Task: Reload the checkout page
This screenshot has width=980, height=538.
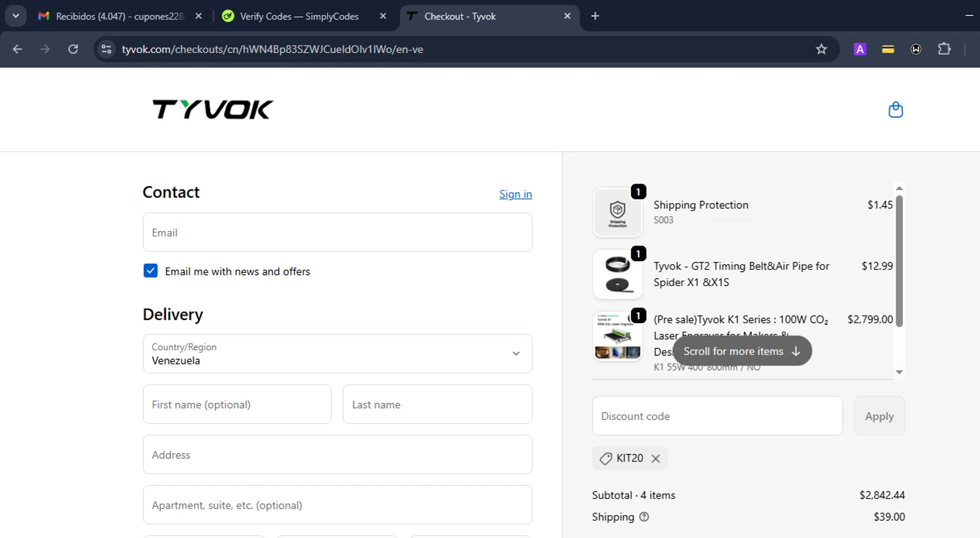Action: (73, 49)
